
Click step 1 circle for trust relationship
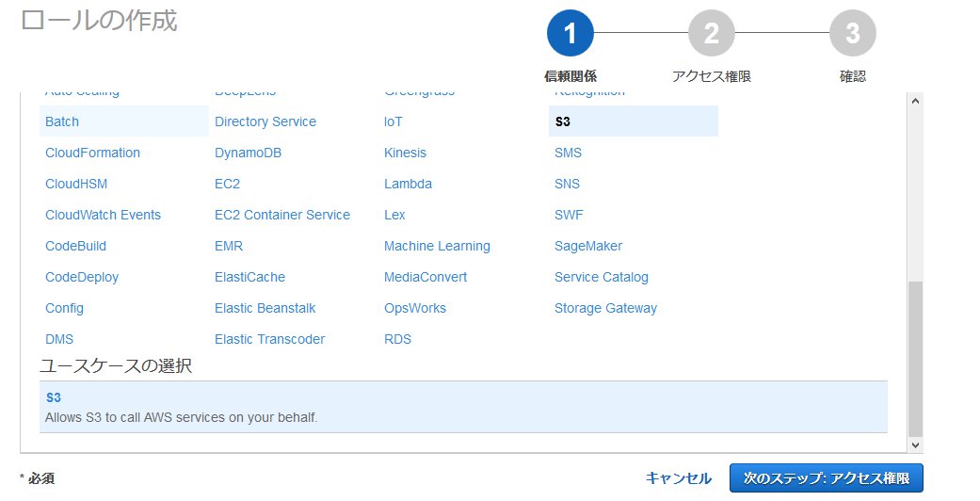(570, 35)
